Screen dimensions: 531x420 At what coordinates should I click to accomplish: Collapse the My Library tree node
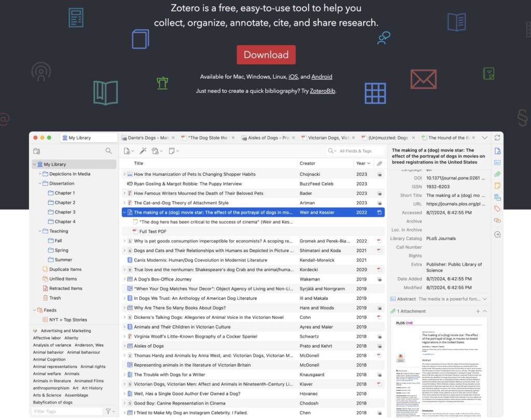point(34,164)
